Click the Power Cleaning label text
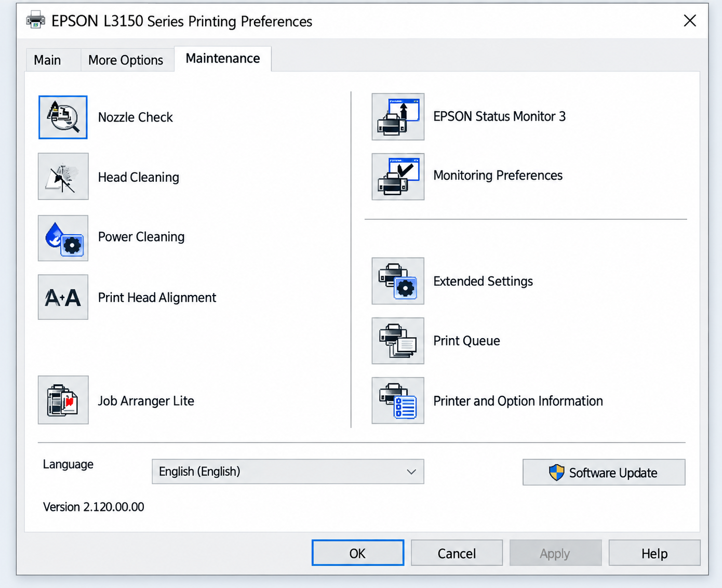 coord(141,237)
